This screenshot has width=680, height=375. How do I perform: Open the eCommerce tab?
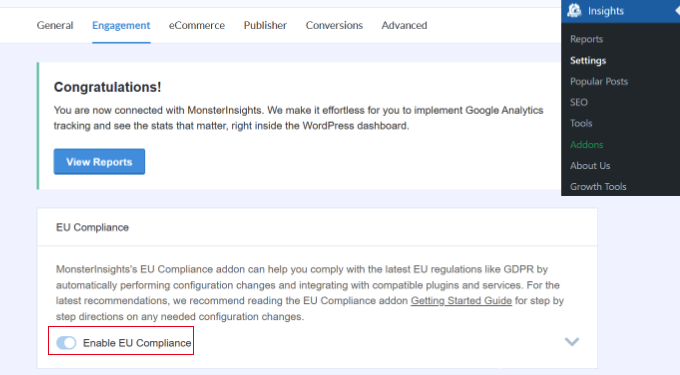pyautogui.click(x=197, y=25)
